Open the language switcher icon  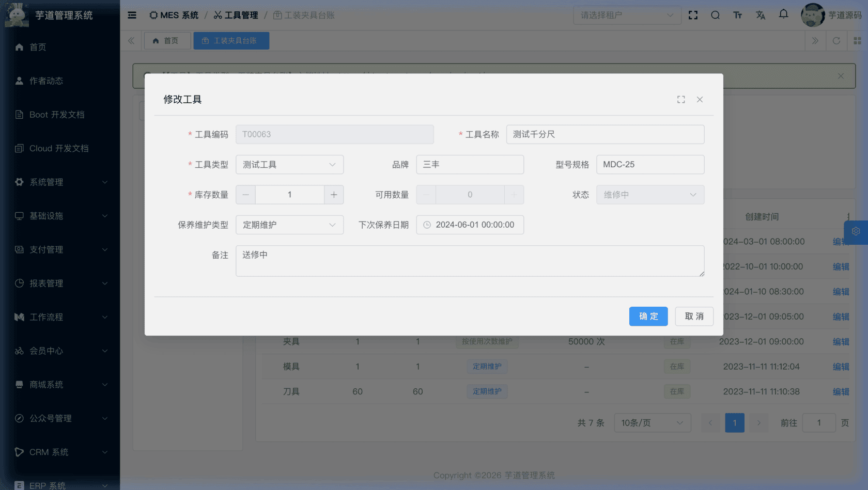tap(761, 15)
